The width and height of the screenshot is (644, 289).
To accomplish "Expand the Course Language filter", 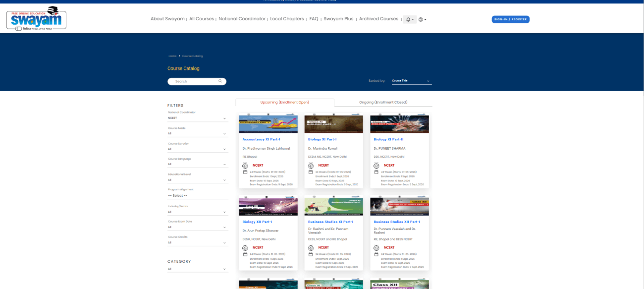I will click(x=198, y=165).
